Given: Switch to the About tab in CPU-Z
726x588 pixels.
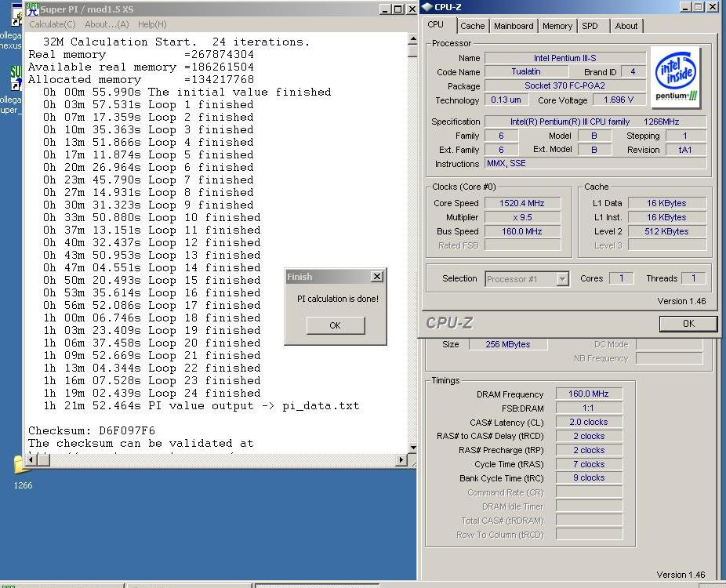Looking at the screenshot, I should (626, 26).
